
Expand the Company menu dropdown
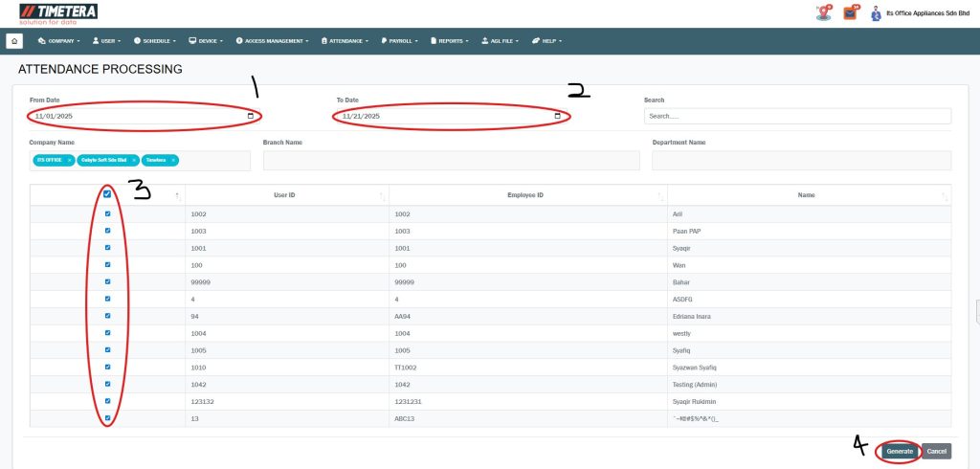pos(58,41)
